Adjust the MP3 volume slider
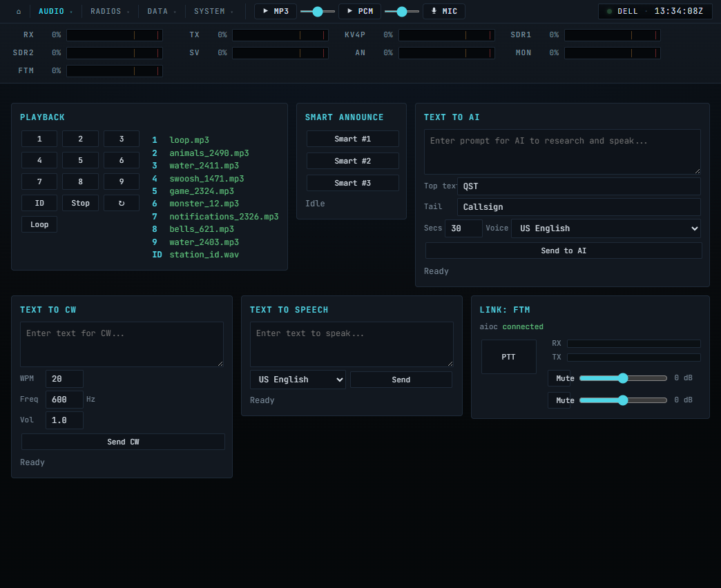The height and width of the screenshot is (588, 721). click(x=318, y=12)
